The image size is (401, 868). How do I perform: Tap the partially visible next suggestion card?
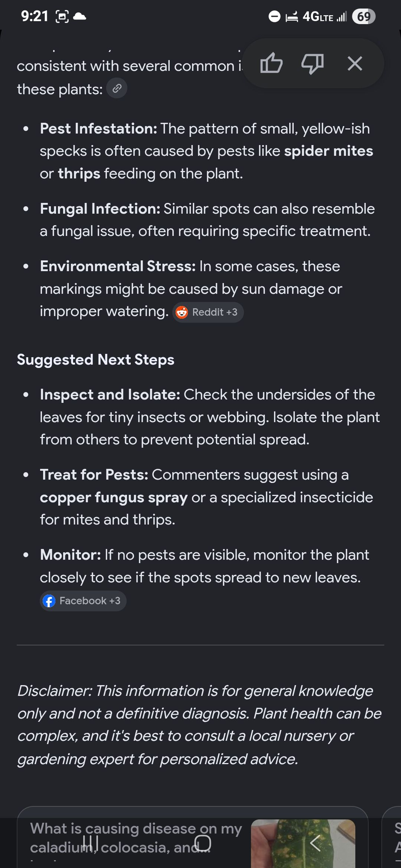(392, 837)
